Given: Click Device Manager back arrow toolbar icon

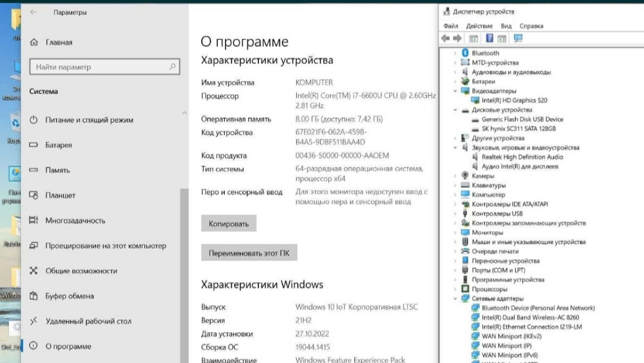Looking at the screenshot, I should (445, 38).
